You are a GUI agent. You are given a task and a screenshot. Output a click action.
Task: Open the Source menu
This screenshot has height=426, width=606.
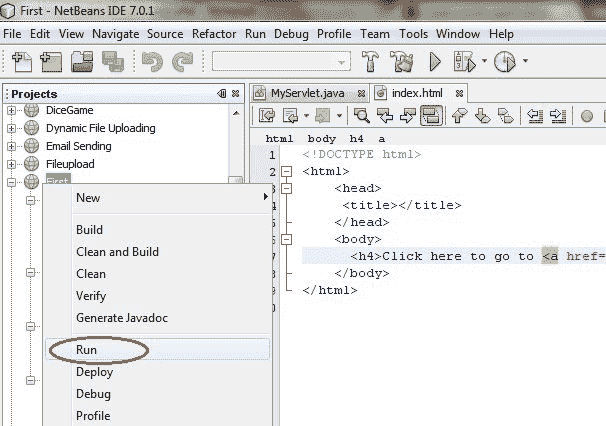pos(165,34)
